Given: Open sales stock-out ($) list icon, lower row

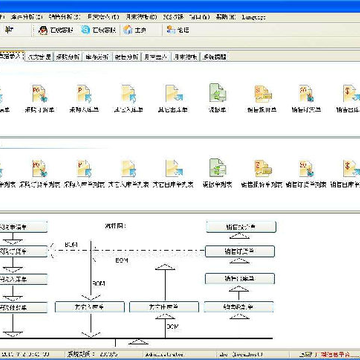Looking at the screenshot, I should (351, 168).
